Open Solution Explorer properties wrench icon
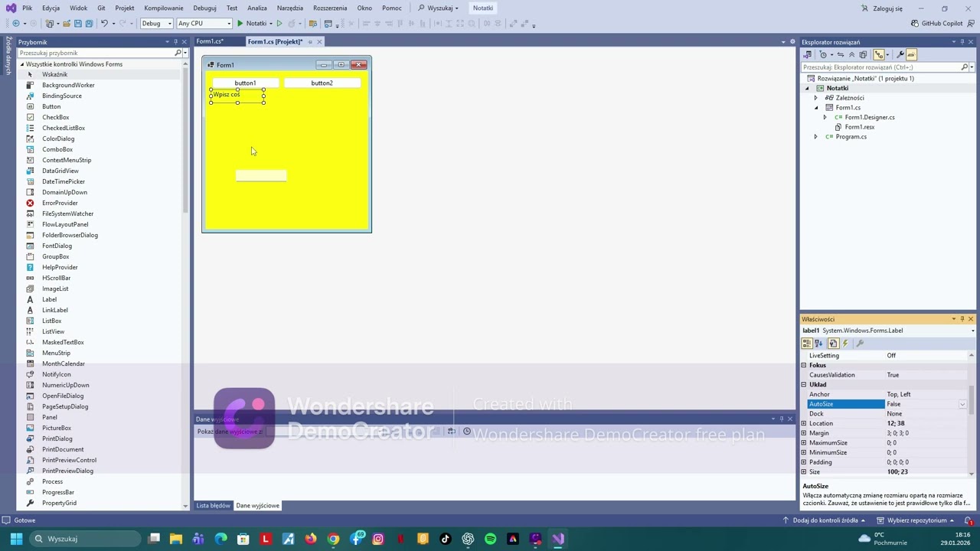 click(900, 54)
